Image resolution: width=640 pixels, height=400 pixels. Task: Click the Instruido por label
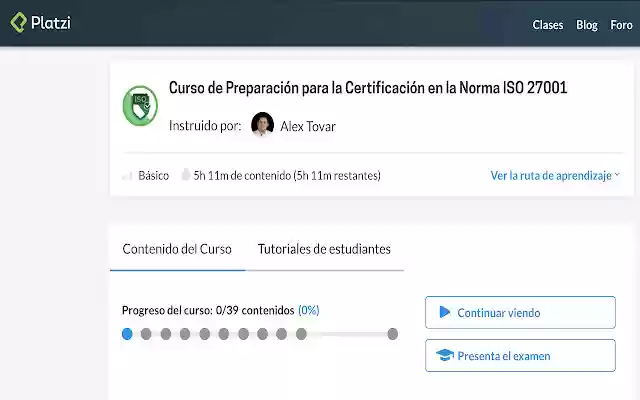pos(205,126)
